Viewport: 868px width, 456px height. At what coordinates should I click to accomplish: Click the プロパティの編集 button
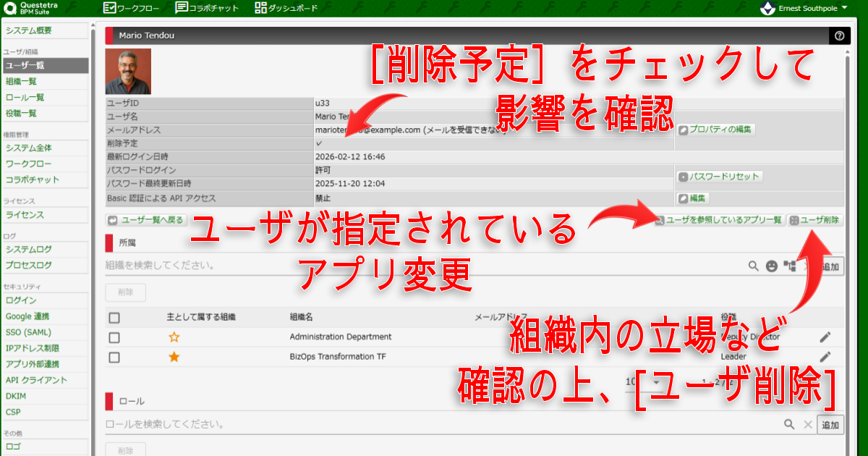pyautogui.click(x=715, y=130)
